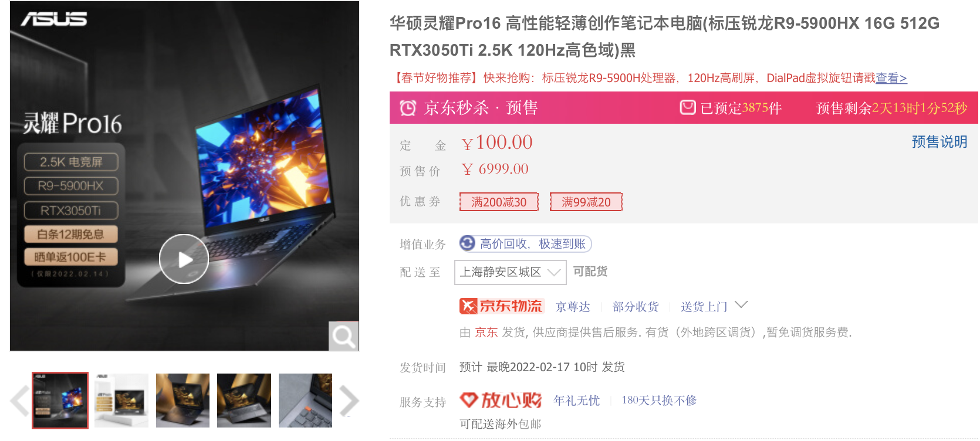Expand the 送货上门 options chevron
Screen dimensions: 980x441
tap(741, 304)
